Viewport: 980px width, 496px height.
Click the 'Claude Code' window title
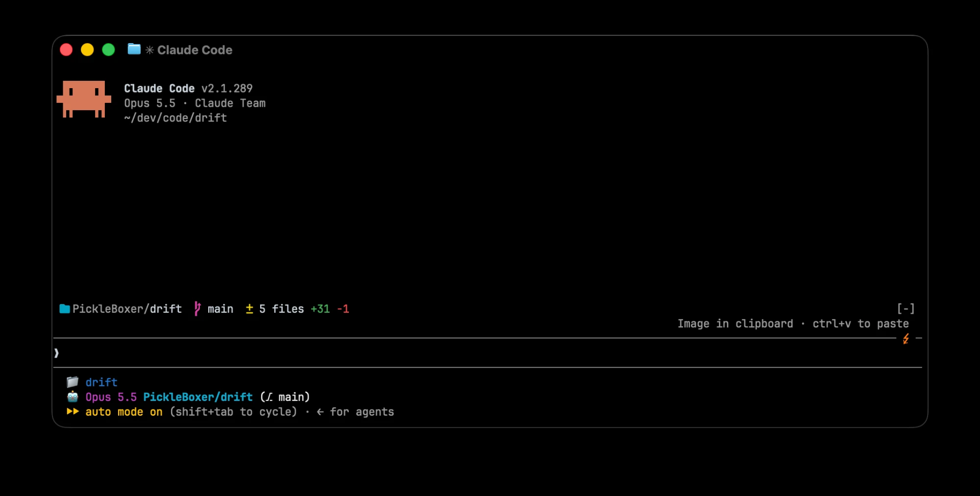pyautogui.click(x=195, y=50)
